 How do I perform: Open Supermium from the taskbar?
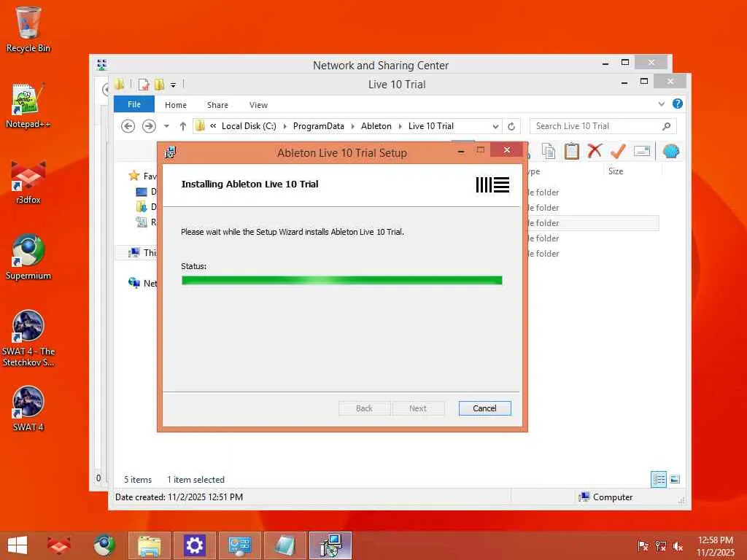pos(104,545)
